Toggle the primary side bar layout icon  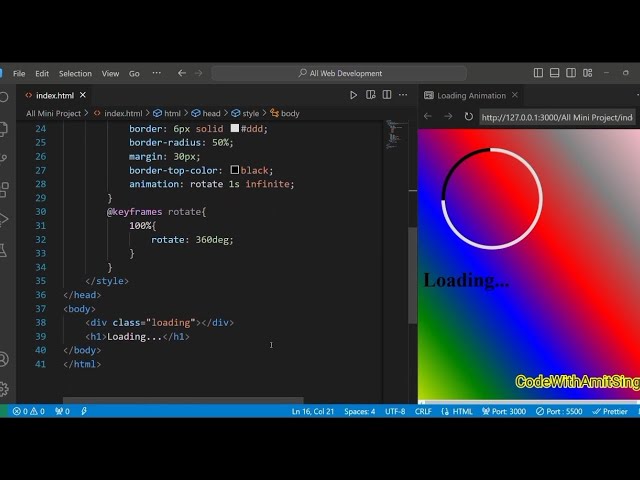[x=538, y=73]
